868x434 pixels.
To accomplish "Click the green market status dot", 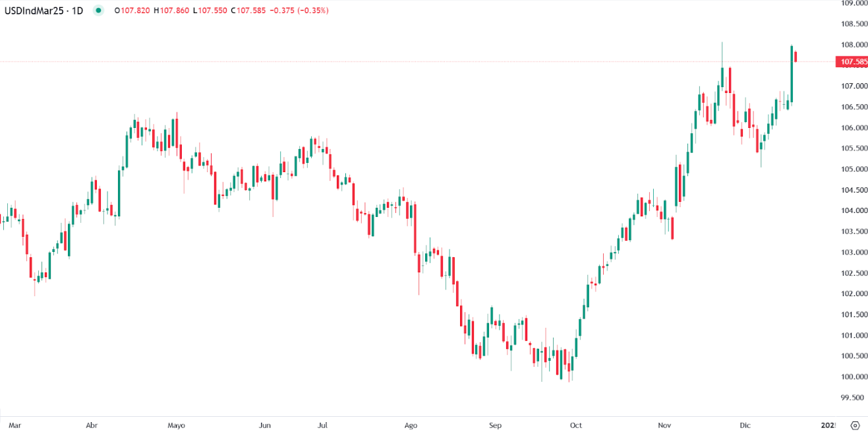I will 98,11.
